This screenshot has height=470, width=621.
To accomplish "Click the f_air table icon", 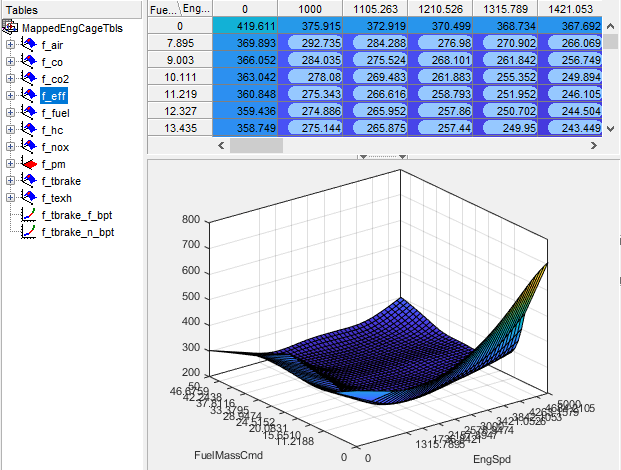I will (29, 44).
